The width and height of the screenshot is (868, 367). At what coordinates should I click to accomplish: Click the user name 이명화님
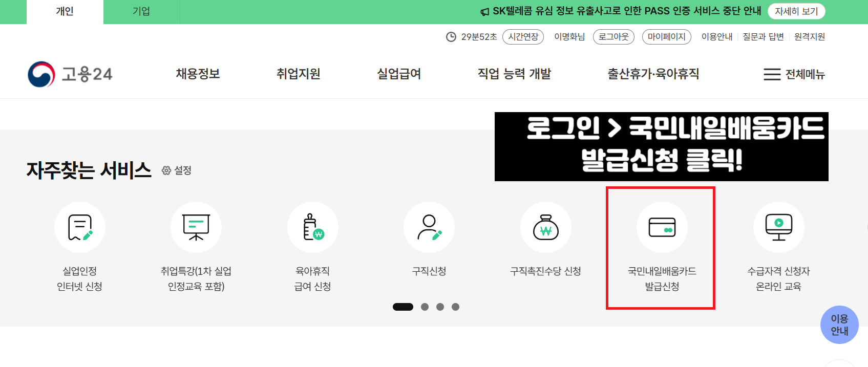point(569,37)
